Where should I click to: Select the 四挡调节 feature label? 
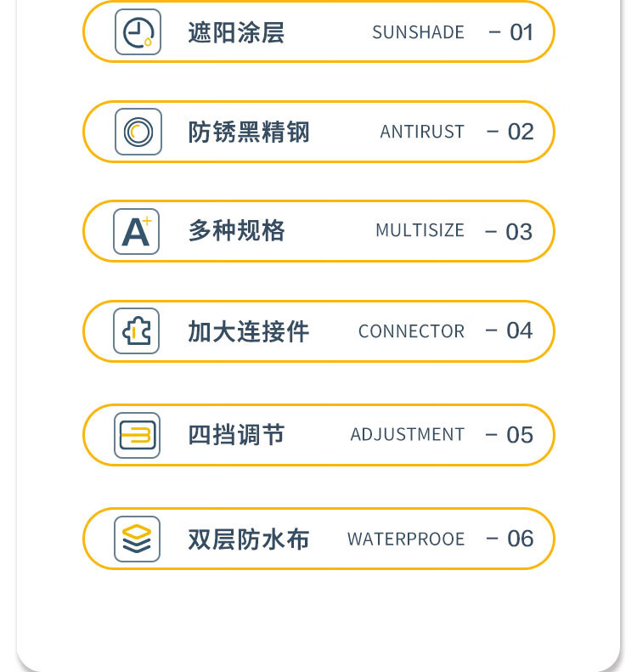pos(236,435)
